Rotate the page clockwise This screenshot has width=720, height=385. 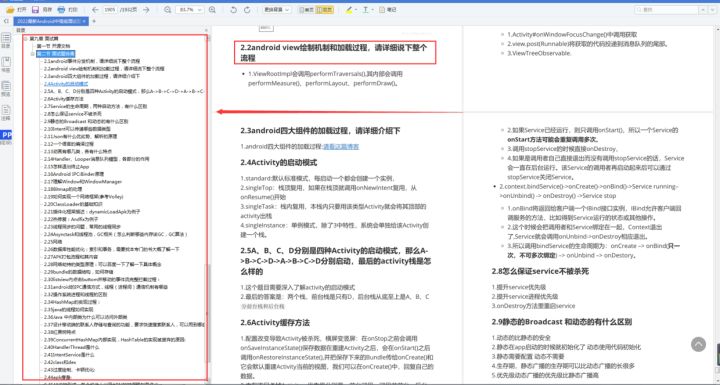click(247, 10)
